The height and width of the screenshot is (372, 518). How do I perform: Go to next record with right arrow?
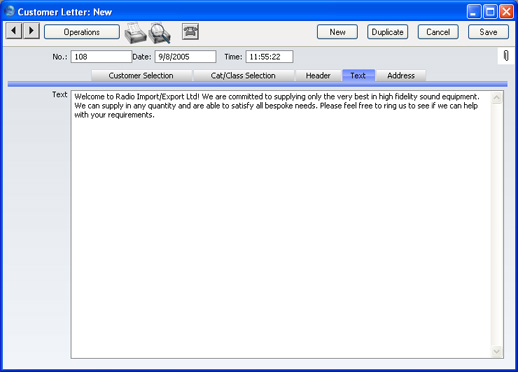(31, 31)
